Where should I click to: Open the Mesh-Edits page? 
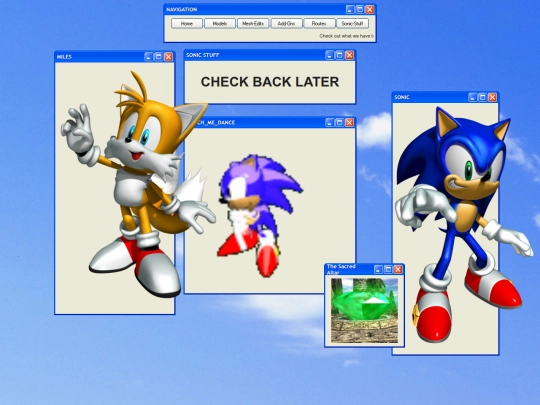[253, 23]
